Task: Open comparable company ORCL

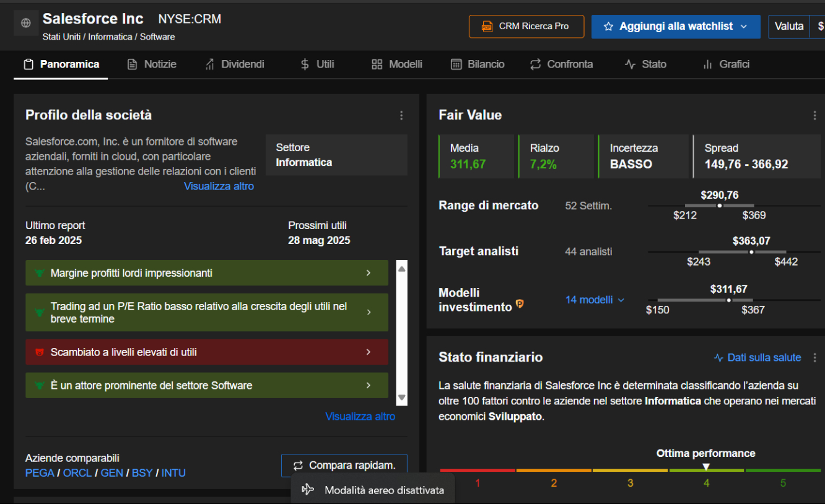Action: [x=77, y=473]
